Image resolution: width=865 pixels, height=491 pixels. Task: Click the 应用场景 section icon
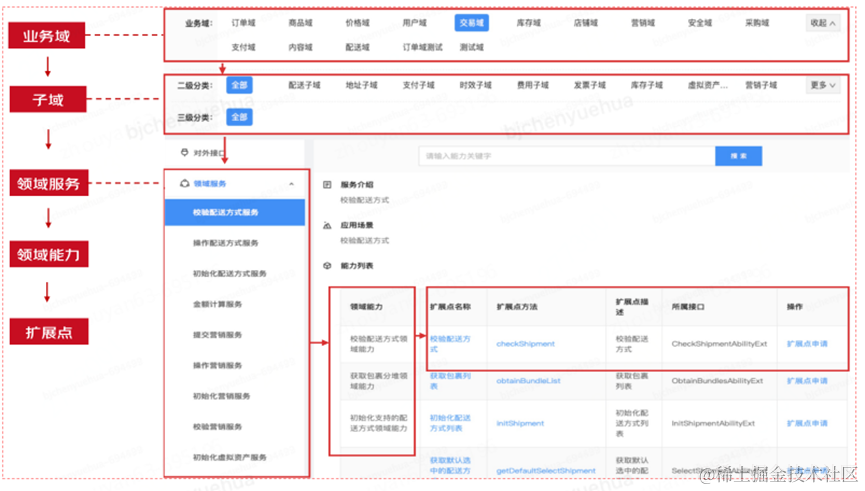[x=327, y=225]
